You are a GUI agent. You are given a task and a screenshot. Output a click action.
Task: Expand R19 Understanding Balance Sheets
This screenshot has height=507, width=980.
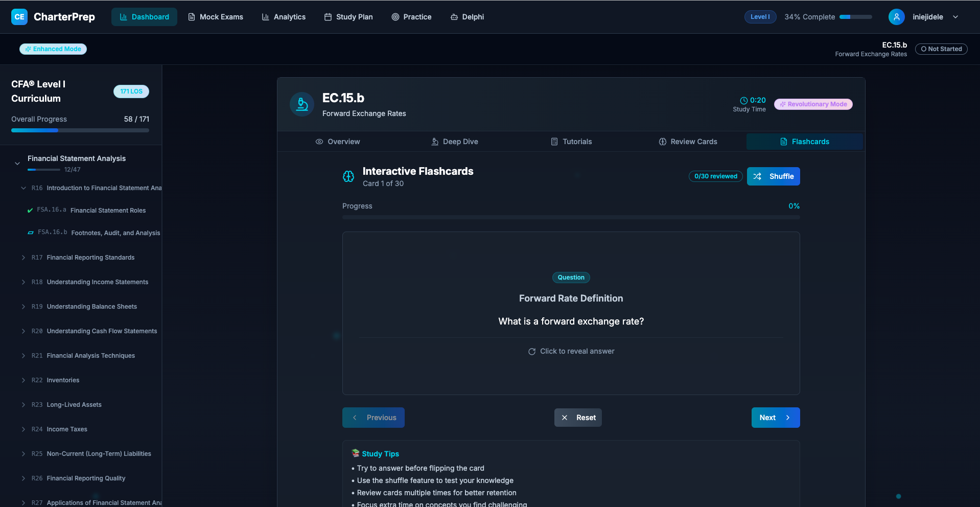(x=24, y=307)
